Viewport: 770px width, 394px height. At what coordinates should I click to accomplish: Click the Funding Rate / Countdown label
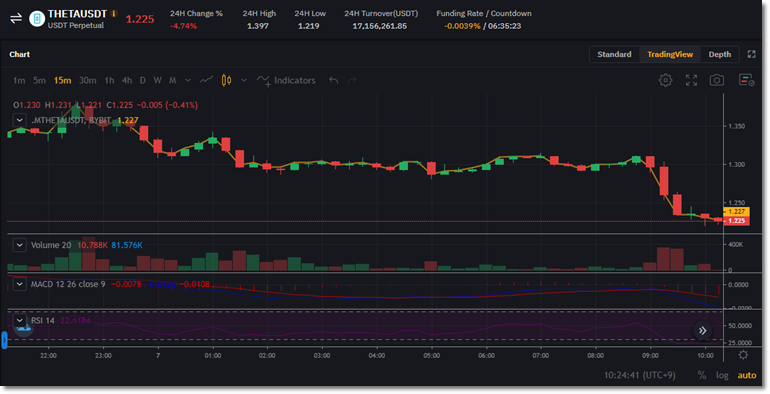point(484,13)
